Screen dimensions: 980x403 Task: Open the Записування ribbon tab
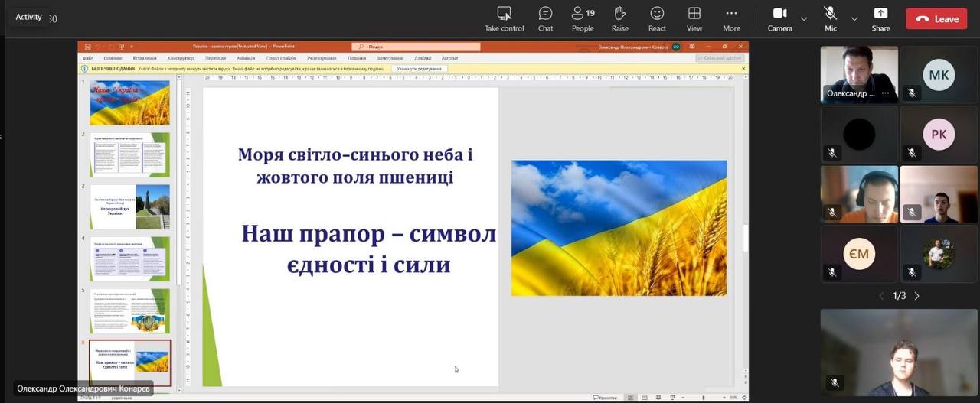pyautogui.click(x=390, y=58)
